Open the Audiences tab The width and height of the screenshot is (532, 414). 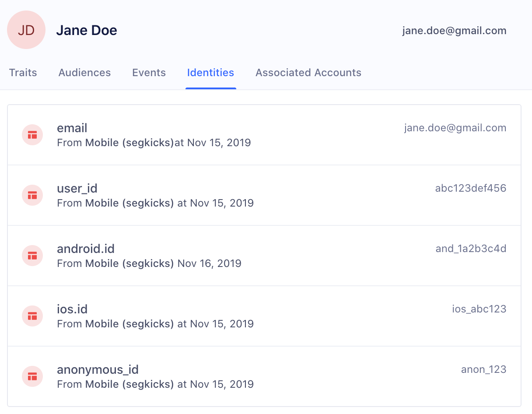click(84, 73)
